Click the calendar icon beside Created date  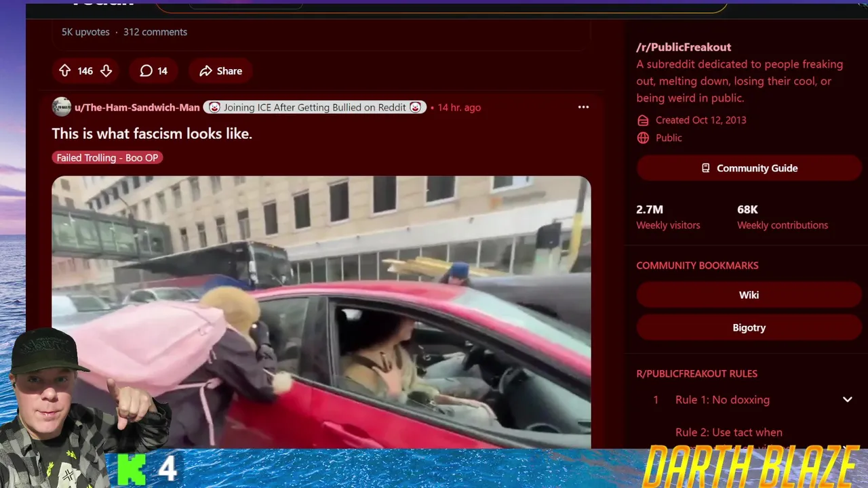[x=643, y=120]
